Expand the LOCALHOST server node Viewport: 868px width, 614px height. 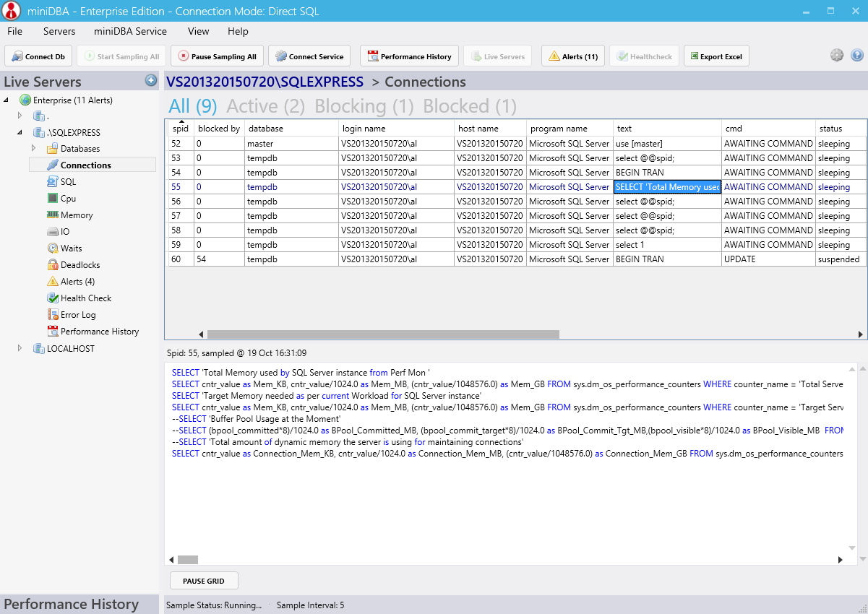(x=20, y=349)
